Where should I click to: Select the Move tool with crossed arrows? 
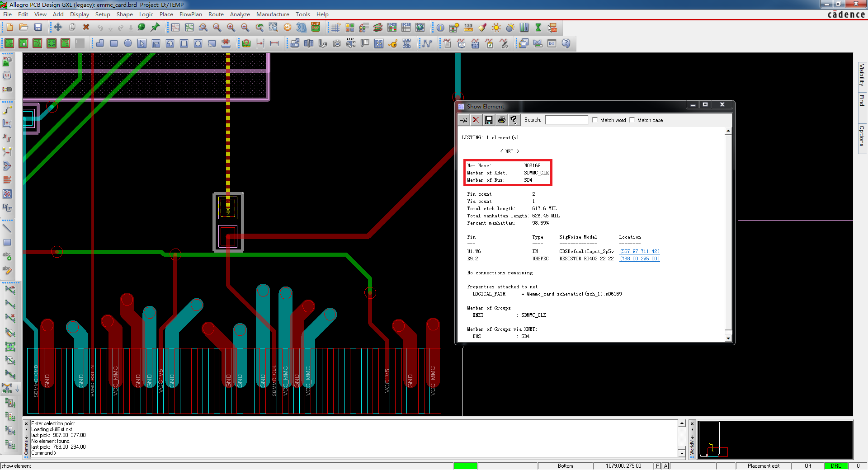pos(58,28)
